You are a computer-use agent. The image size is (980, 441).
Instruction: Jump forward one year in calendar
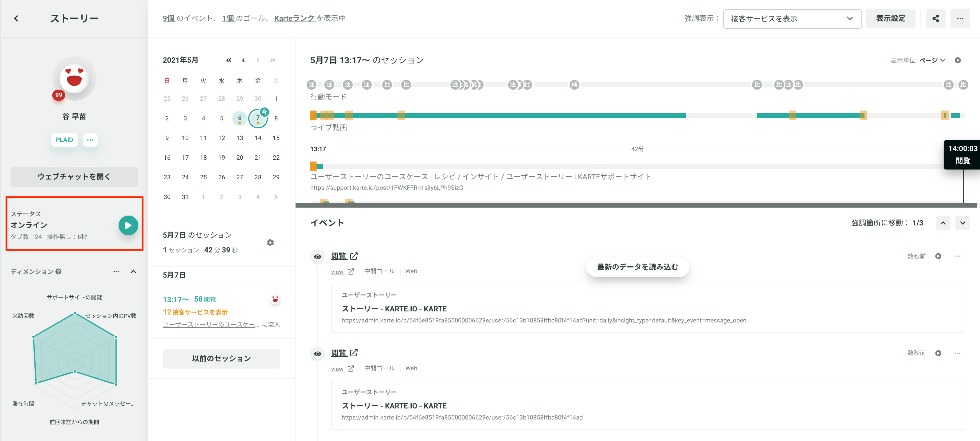pyautogui.click(x=273, y=60)
